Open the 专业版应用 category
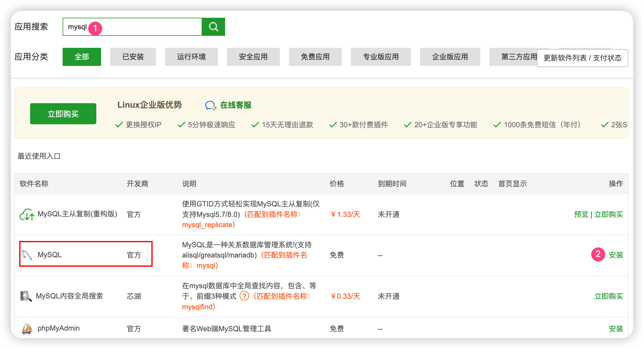Screen dimensions: 644x349 click(381, 57)
